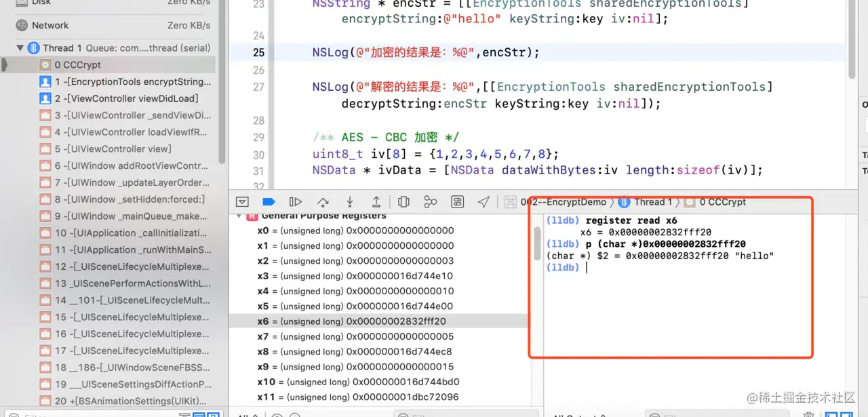The image size is (868, 417).
Task: Click "register read x6" console command text
Action: (x=631, y=220)
